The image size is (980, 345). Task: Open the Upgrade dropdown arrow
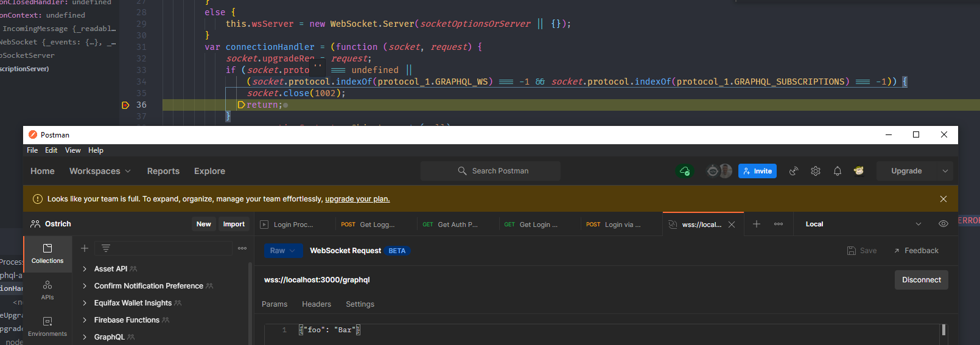point(945,171)
